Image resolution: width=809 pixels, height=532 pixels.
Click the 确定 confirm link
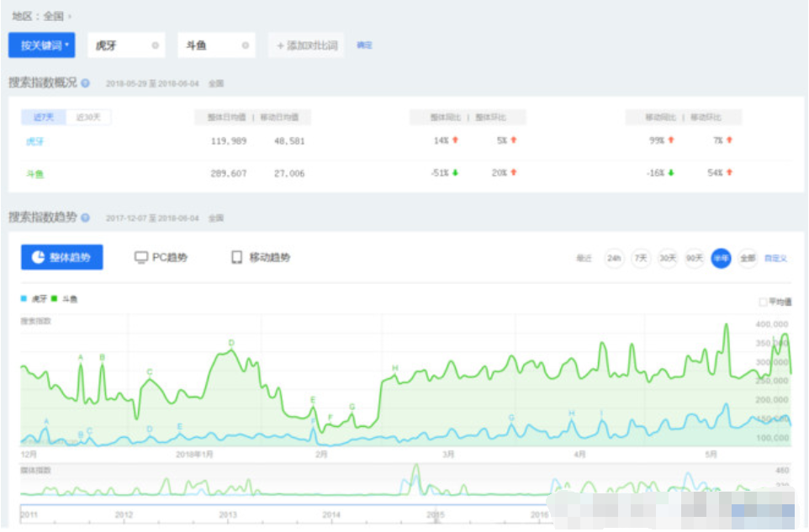coord(364,45)
